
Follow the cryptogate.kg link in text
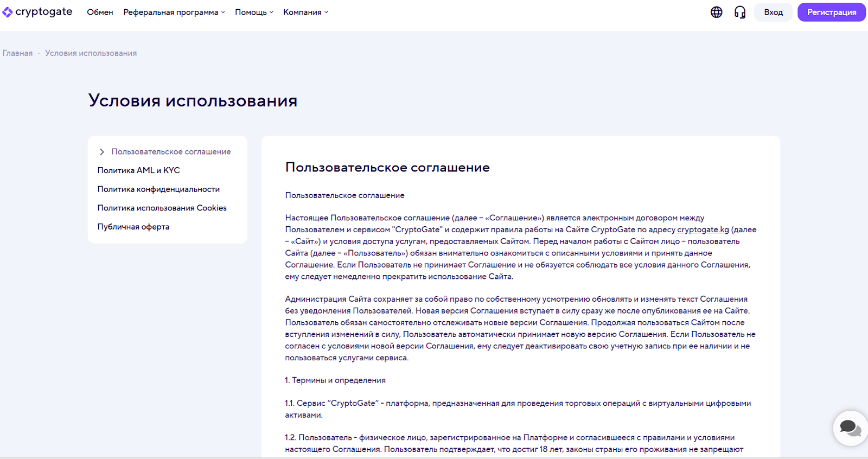click(x=703, y=229)
